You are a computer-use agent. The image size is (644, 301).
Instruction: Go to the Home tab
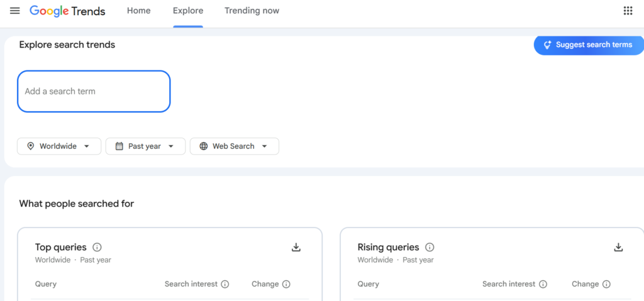(139, 11)
